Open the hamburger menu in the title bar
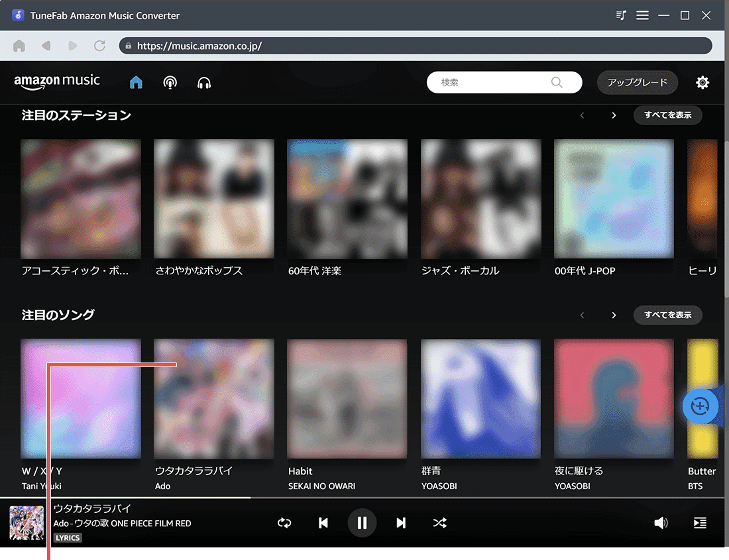729x560 pixels. tap(642, 15)
